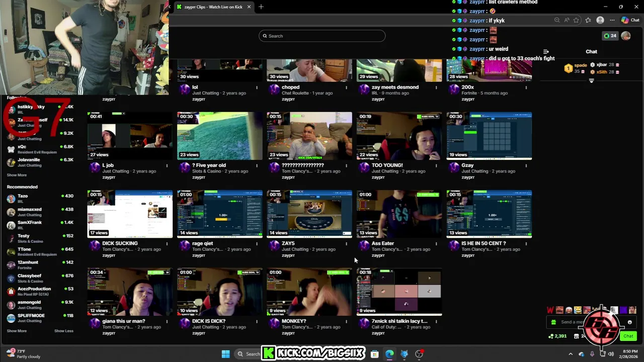Click the zoom out icon in address bar
This screenshot has height=362, width=644.
(x=557, y=20)
